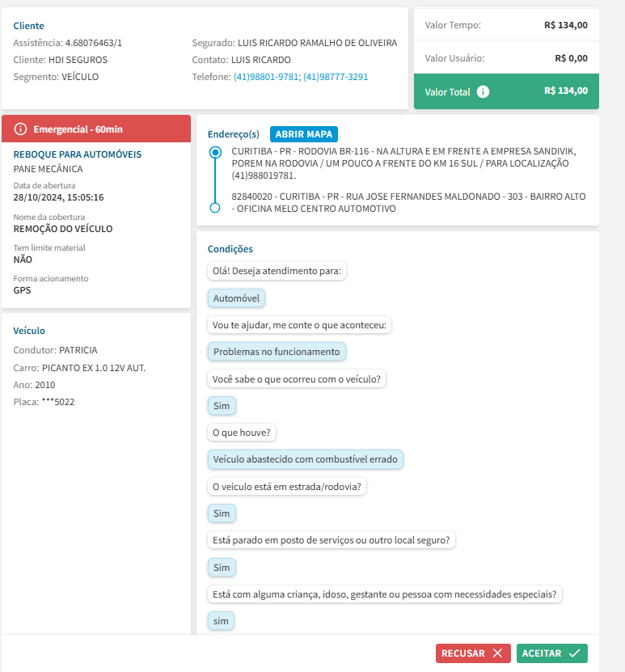
Task: Select the filled origin marker on the route
Action: (215, 152)
